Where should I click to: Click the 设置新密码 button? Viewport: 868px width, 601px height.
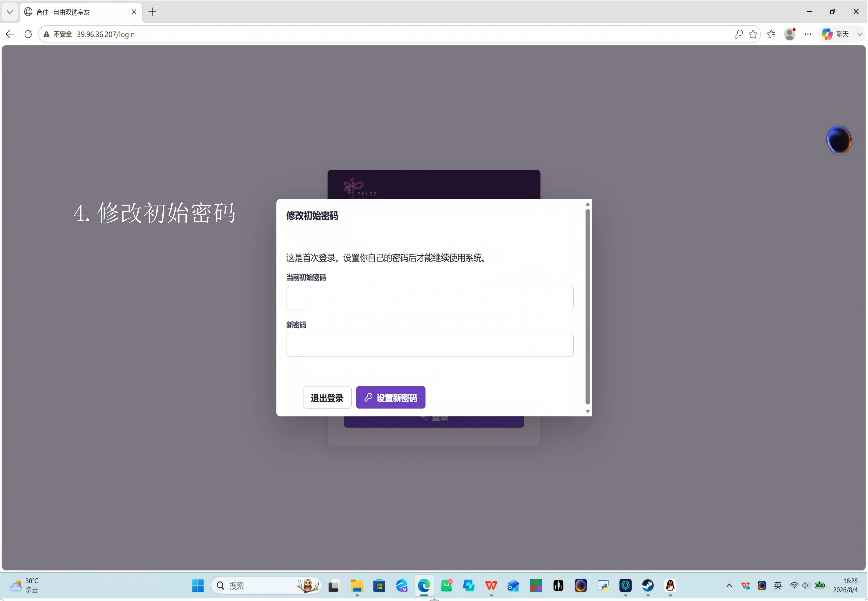[391, 397]
